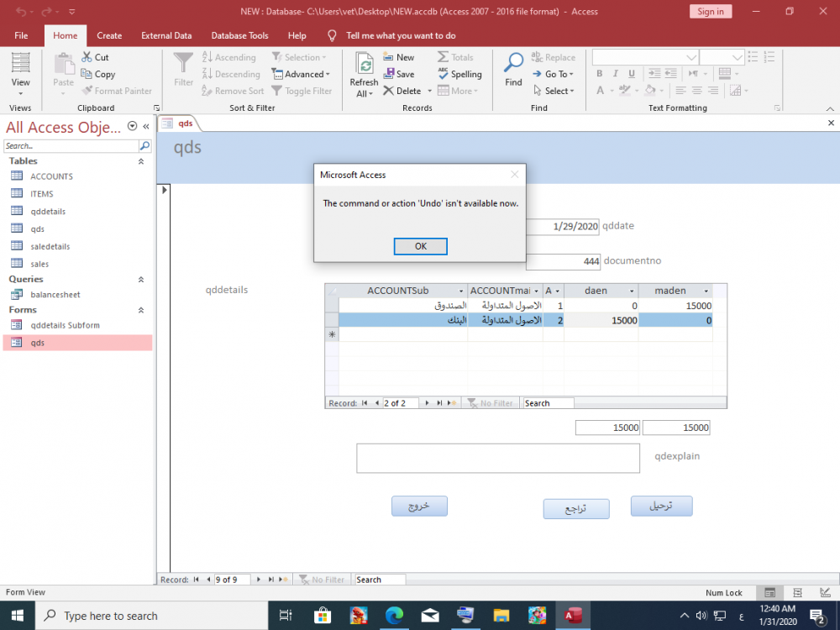Open the Advanced filter dropdown
Viewport: 840px width, 630px height.
301,74
